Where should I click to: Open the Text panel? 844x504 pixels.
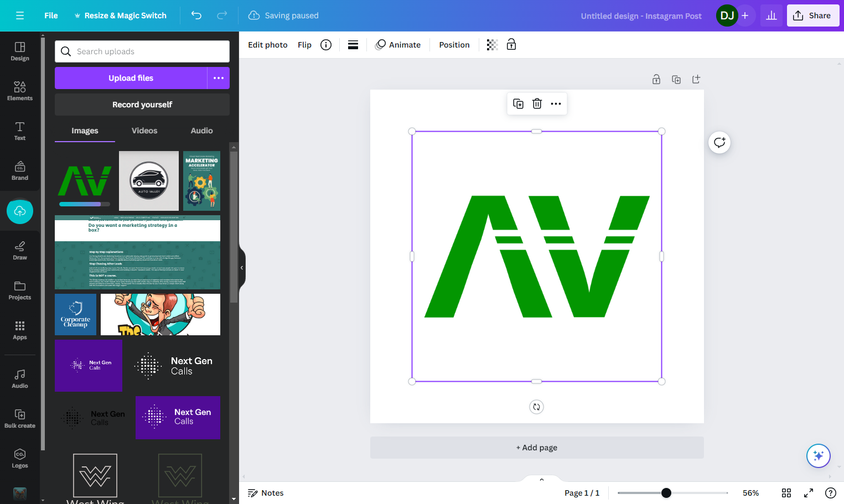20,131
